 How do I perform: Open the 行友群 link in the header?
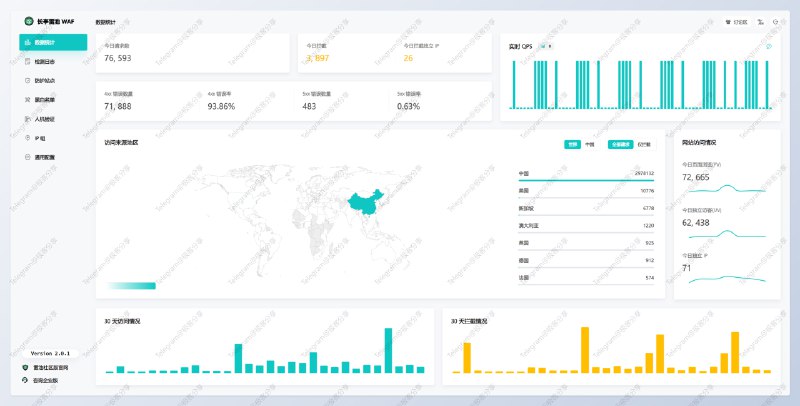pyautogui.click(x=736, y=21)
